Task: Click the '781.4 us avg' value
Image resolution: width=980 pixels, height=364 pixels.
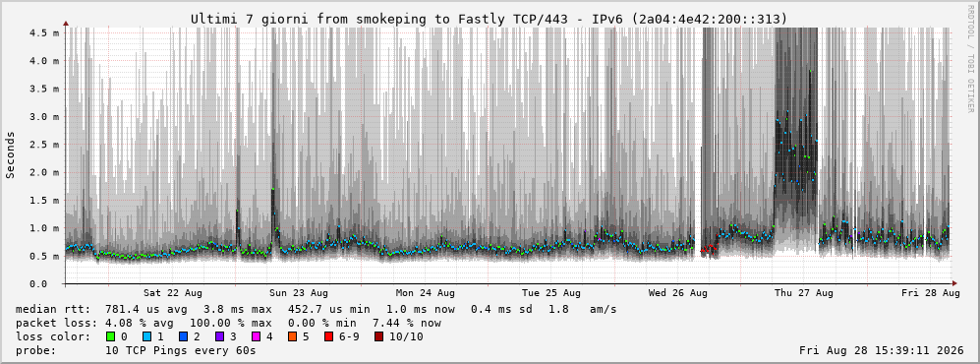Action: click(x=146, y=309)
